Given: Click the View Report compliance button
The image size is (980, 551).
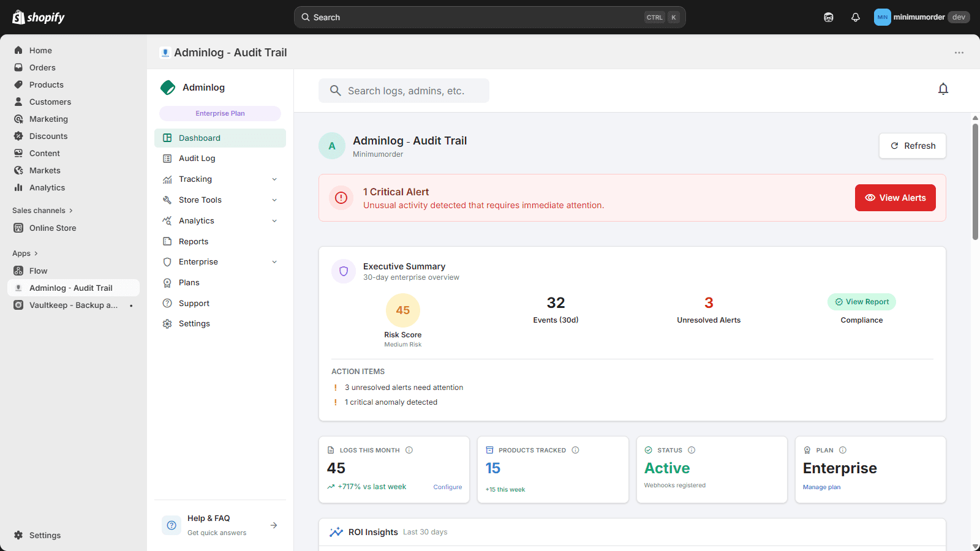Looking at the screenshot, I should pyautogui.click(x=862, y=302).
